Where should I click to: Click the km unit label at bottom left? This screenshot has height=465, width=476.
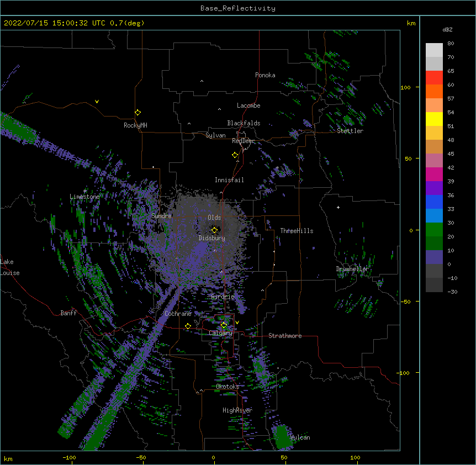tap(8, 459)
